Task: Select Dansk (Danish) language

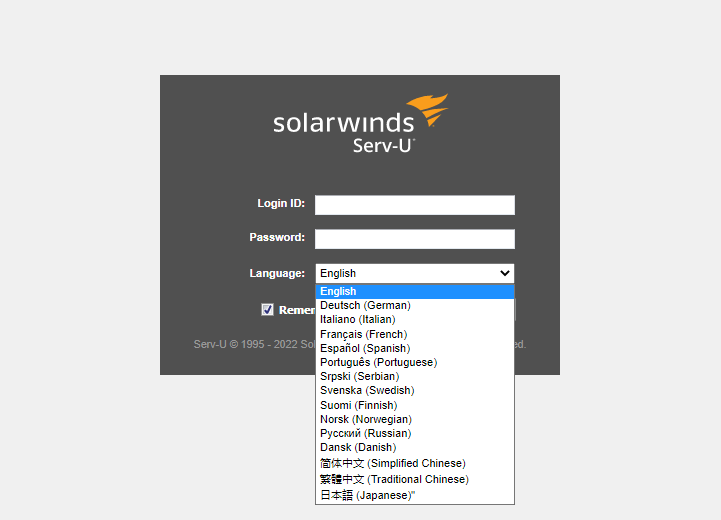Action: tap(415, 447)
